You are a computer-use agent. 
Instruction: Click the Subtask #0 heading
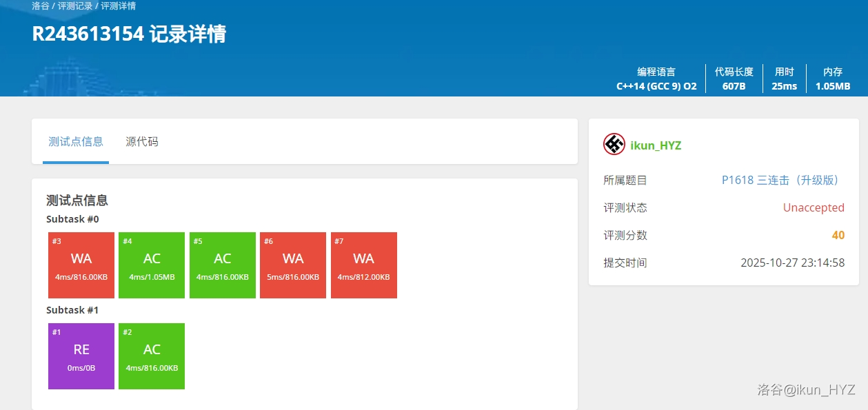[72, 219]
